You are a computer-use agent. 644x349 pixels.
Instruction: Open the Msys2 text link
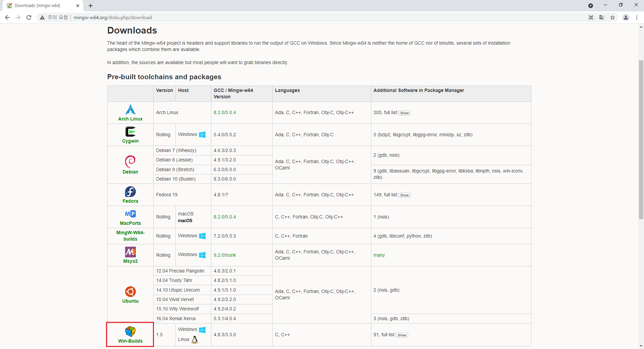coord(130,261)
